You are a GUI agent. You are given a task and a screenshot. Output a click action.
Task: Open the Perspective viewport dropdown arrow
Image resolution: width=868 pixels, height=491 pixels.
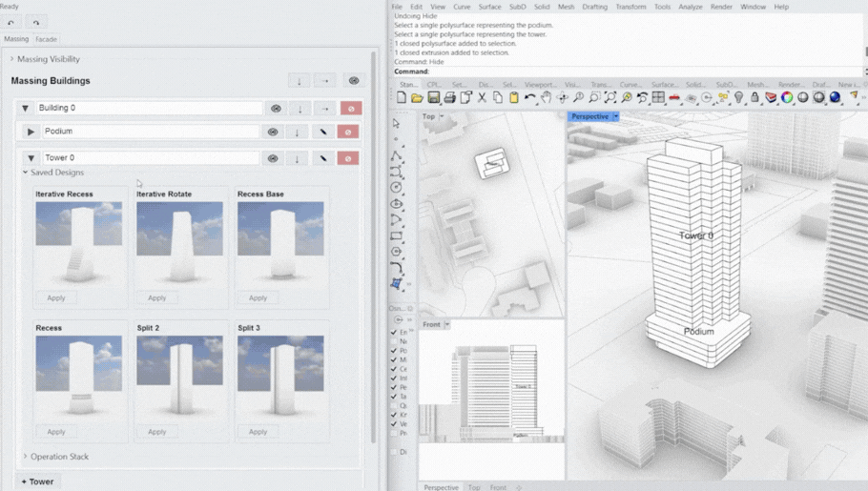coord(615,116)
